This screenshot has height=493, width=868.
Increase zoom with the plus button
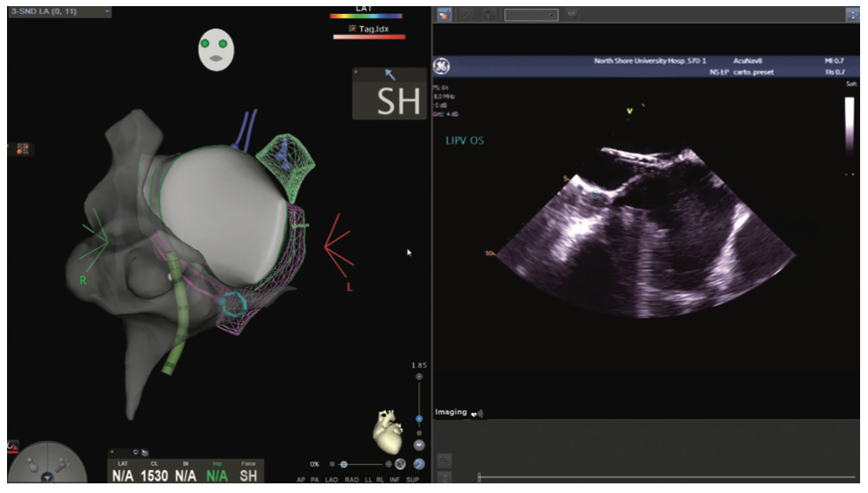(x=419, y=376)
